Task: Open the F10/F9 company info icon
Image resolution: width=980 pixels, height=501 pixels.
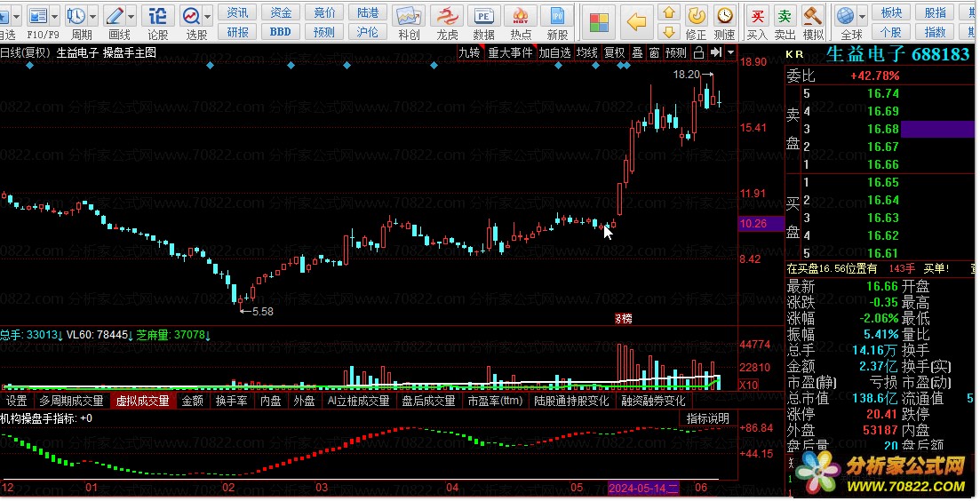Action: [x=38, y=16]
